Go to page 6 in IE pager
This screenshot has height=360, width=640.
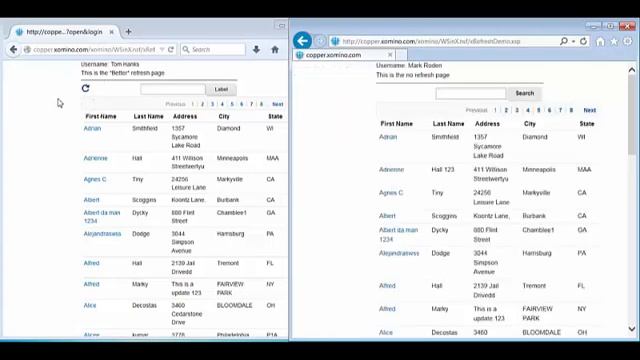pos(549,110)
